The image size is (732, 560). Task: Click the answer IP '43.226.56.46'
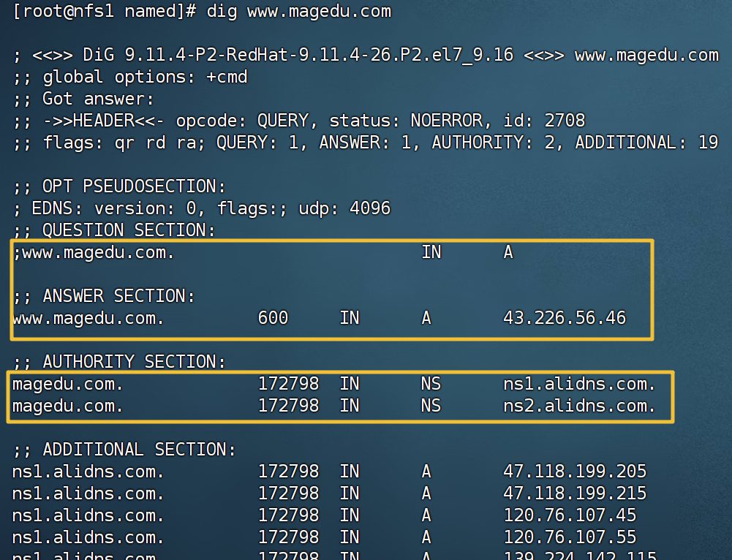565,318
